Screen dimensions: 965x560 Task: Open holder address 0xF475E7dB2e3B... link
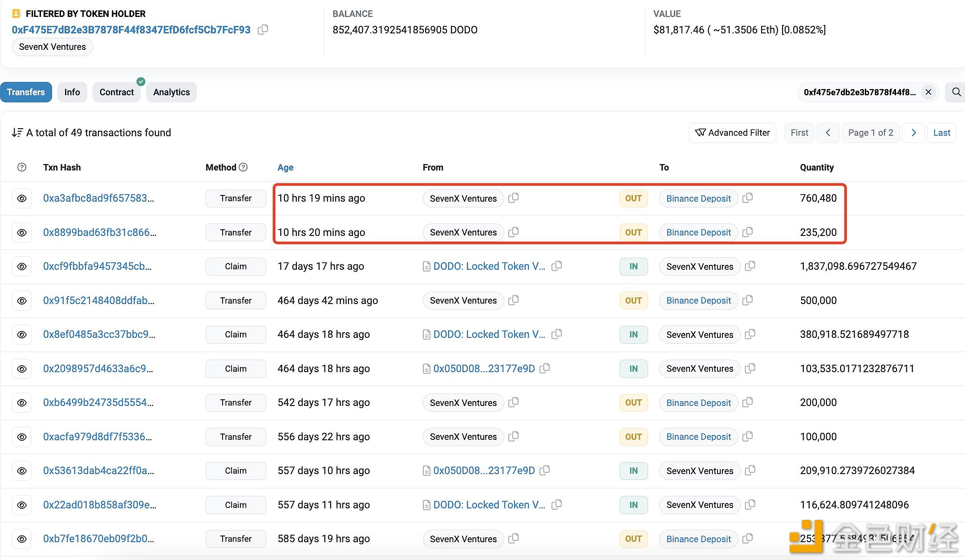click(x=131, y=30)
